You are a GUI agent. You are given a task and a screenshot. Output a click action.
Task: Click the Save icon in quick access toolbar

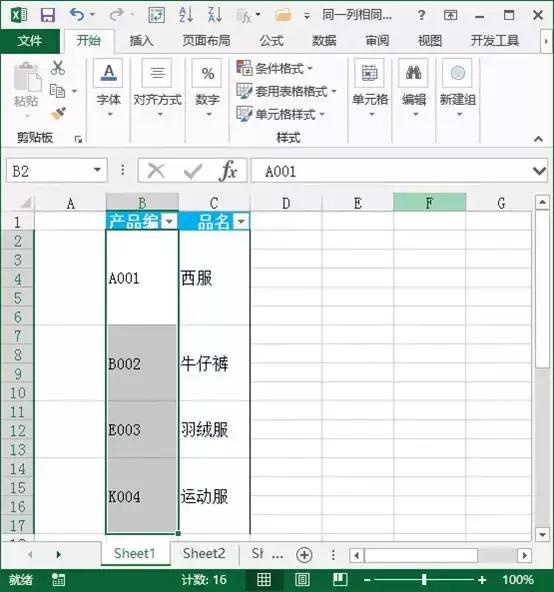tap(48, 15)
